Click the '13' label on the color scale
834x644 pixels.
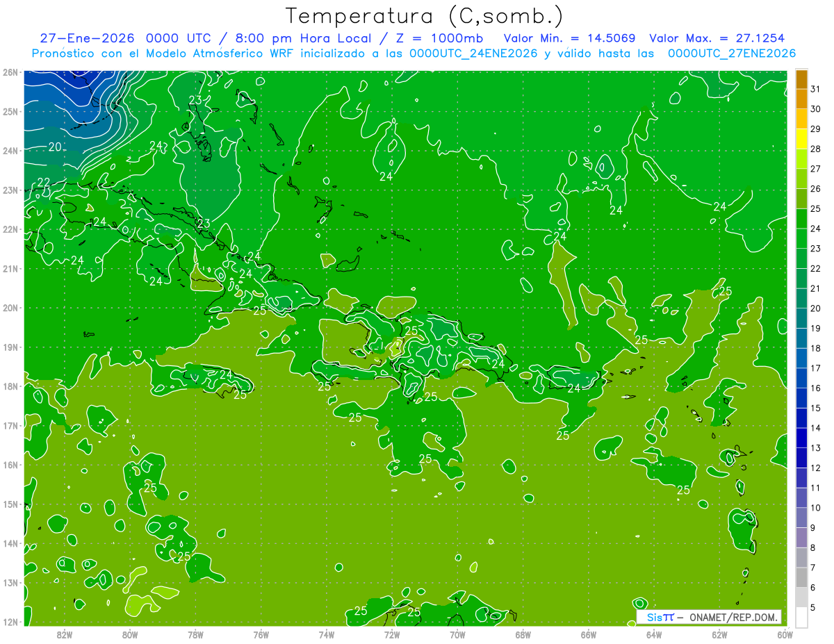(816, 448)
